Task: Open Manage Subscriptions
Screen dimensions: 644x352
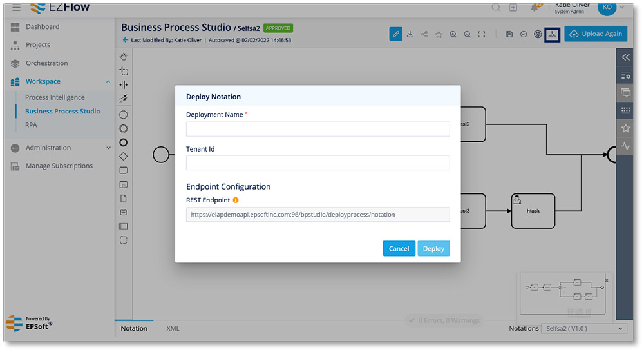Action: pos(59,166)
